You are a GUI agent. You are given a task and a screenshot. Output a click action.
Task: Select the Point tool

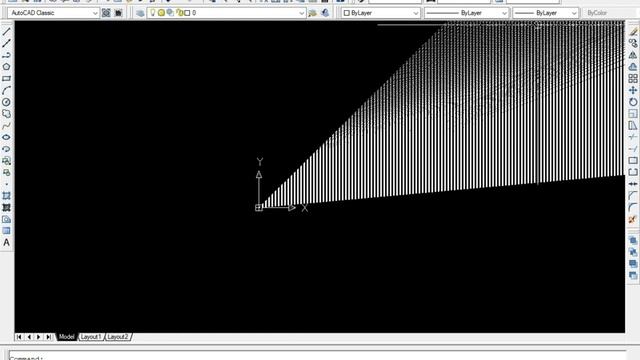7,184
